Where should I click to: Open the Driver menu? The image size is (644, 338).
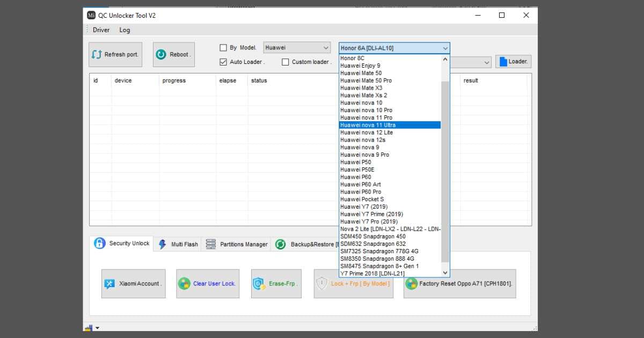[x=101, y=30]
